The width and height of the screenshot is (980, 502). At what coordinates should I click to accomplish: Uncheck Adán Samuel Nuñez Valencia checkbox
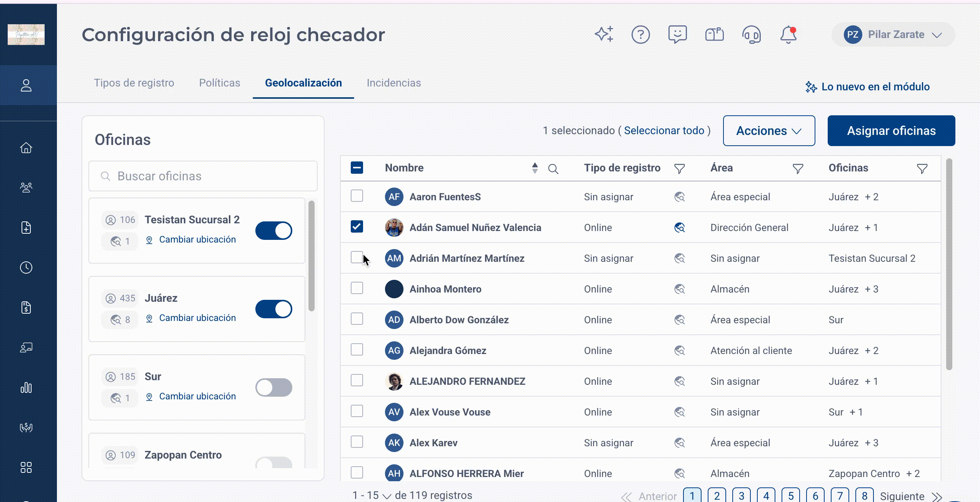357,226
